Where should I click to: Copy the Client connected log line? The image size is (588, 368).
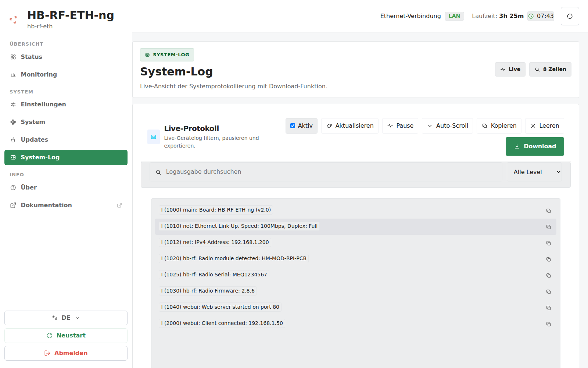click(548, 324)
